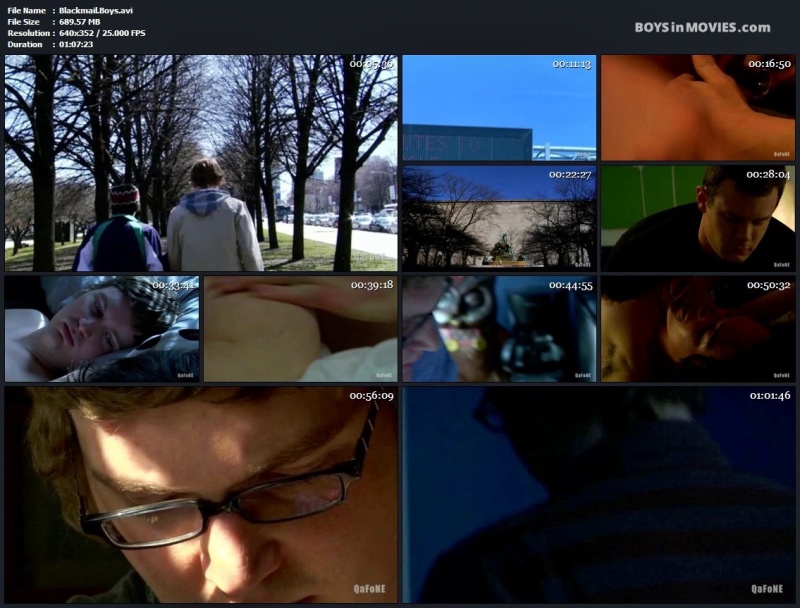The height and width of the screenshot is (608, 800).
Task: Click the duration 01:07:23 value
Action: click(x=76, y=44)
